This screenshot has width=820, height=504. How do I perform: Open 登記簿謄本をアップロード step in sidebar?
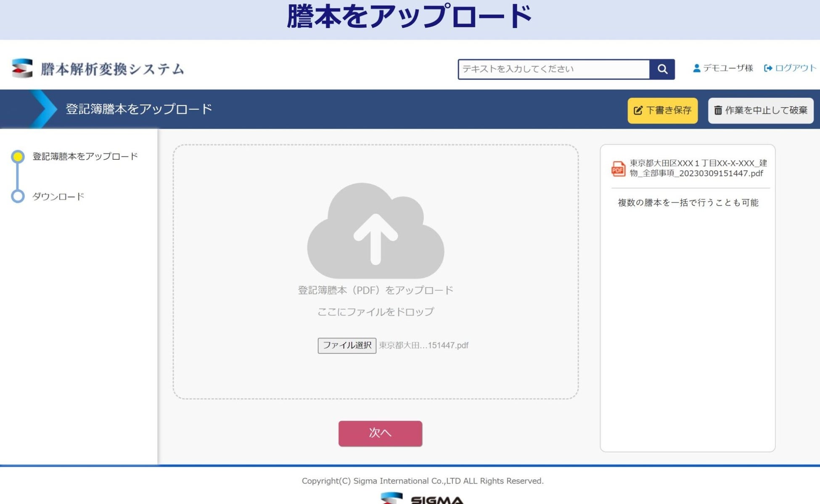[85, 156]
